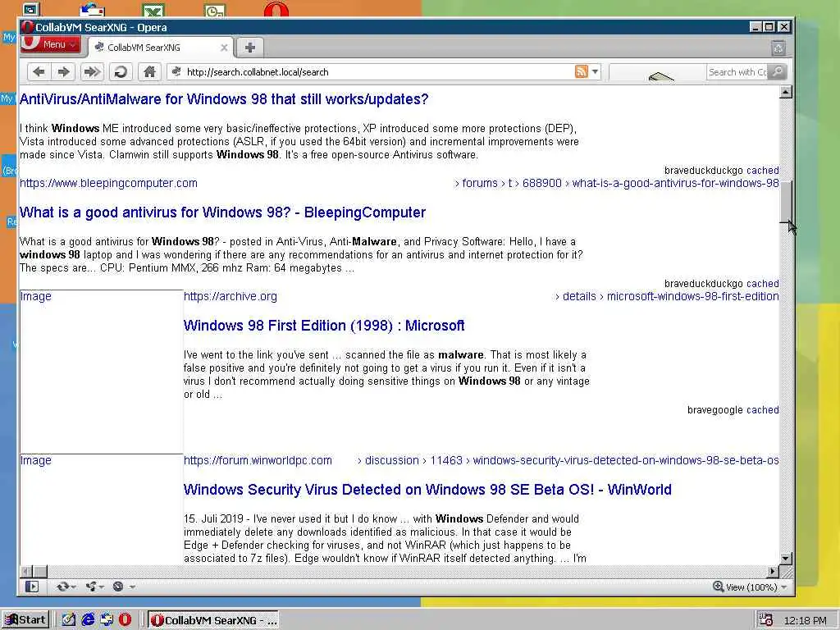The width and height of the screenshot is (840, 630).
Task: Reload the page with the Reload button
Action: [x=121, y=72]
